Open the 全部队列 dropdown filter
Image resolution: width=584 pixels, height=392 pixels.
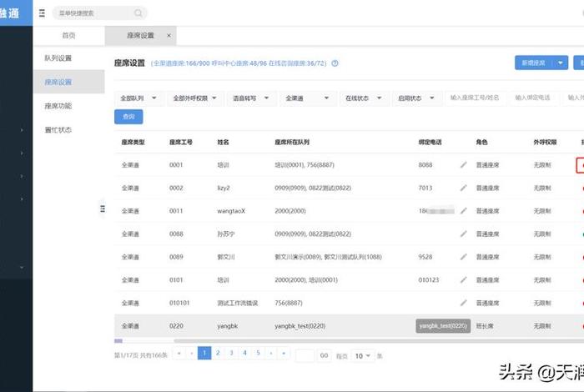pos(138,98)
